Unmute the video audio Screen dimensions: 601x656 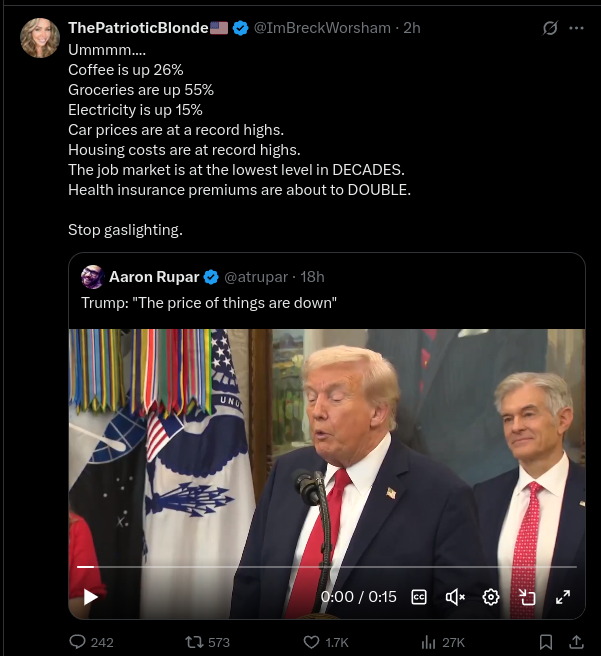coord(455,597)
